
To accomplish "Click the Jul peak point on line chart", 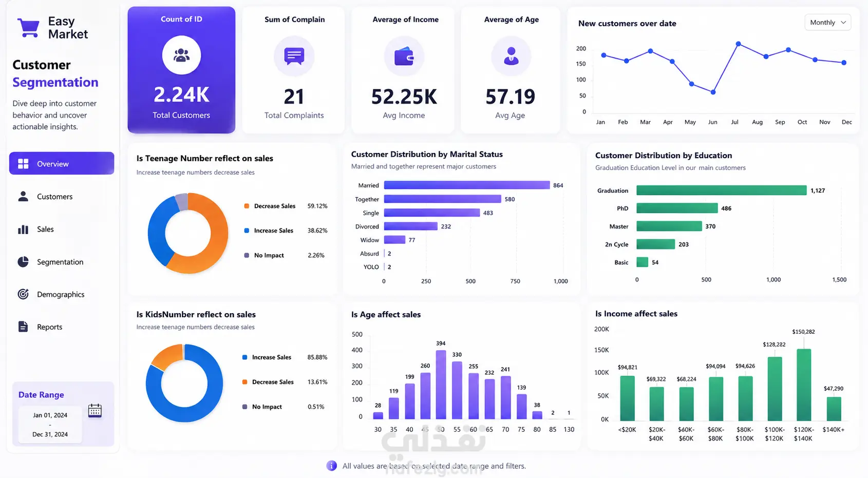I will coord(738,44).
